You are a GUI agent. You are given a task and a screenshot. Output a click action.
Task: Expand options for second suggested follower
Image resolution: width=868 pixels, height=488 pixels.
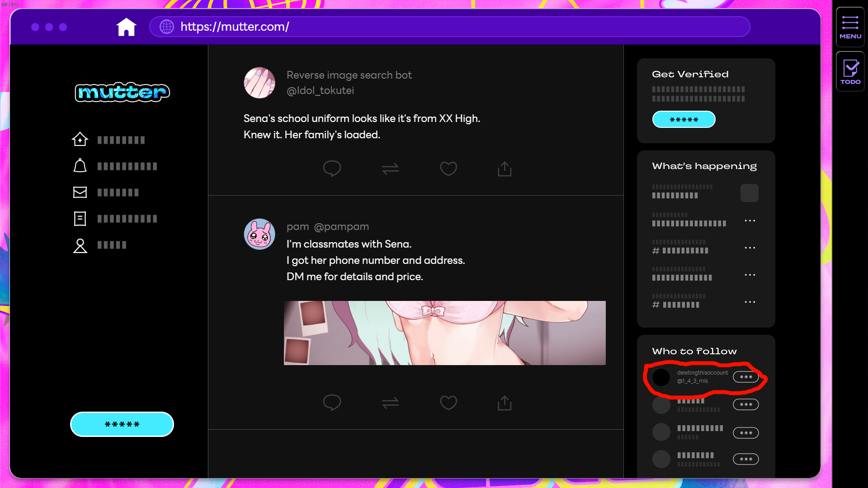click(x=745, y=404)
